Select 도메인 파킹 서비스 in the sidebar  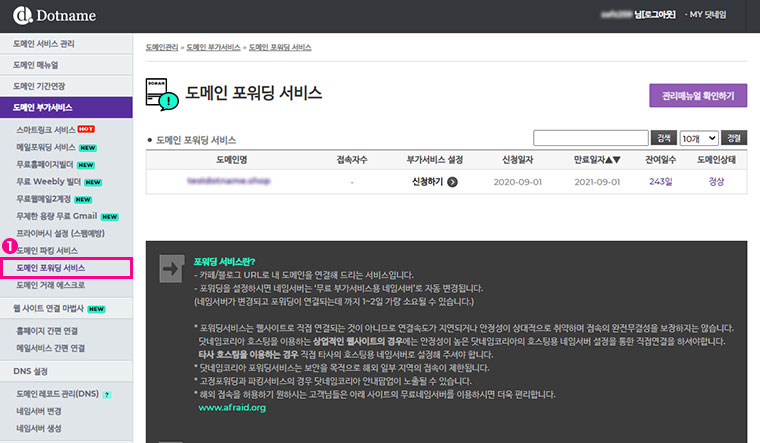pos(47,250)
